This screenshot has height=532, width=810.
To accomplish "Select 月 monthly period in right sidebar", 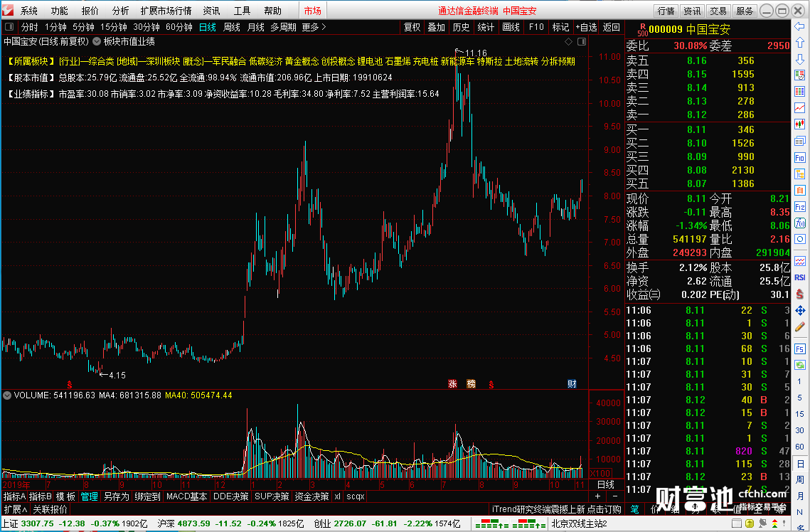I will click(799, 496).
